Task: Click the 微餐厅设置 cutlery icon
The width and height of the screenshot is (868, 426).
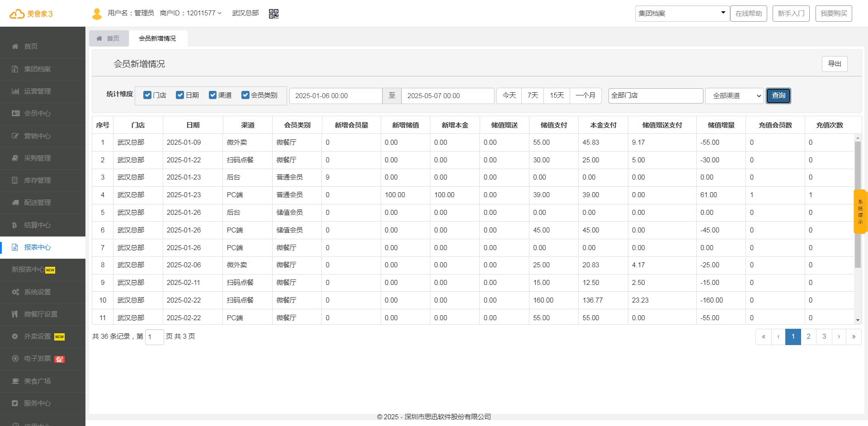Action: point(15,314)
